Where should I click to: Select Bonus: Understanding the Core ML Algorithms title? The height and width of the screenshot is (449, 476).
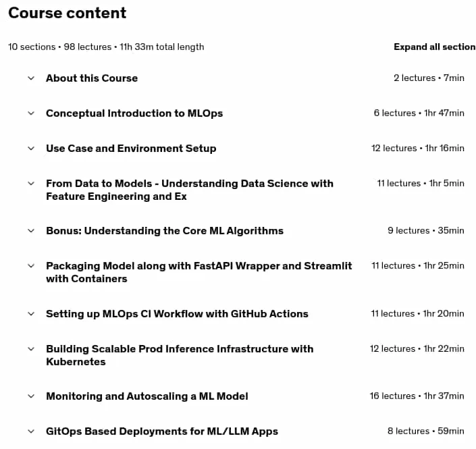click(x=165, y=231)
